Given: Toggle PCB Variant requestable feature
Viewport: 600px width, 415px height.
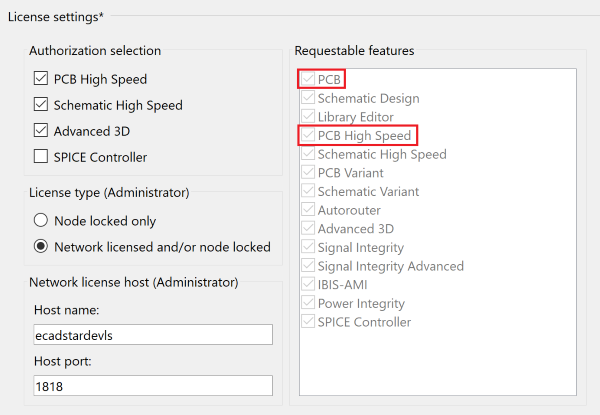Looking at the screenshot, I should 307,173.
